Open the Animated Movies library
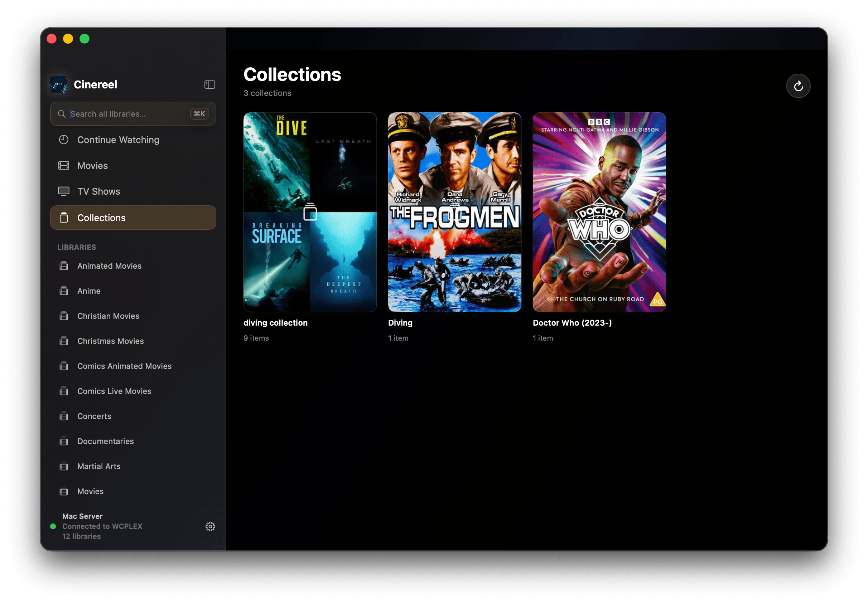868x604 pixels. point(133,266)
